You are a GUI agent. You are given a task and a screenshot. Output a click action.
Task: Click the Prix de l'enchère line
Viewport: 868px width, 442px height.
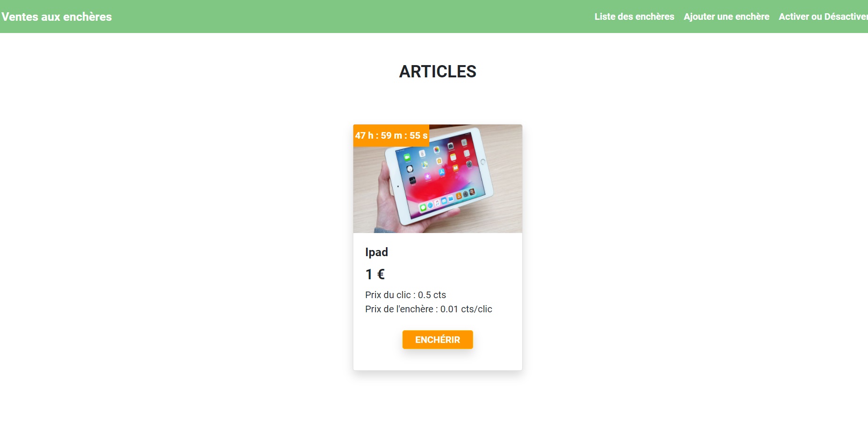428,309
